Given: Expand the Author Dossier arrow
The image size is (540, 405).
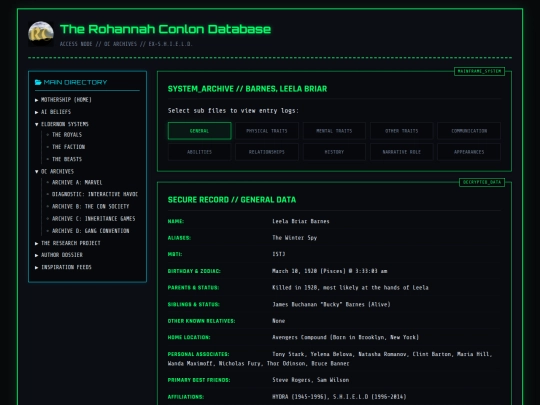Looking at the screenshot, I should pos(37,255).
